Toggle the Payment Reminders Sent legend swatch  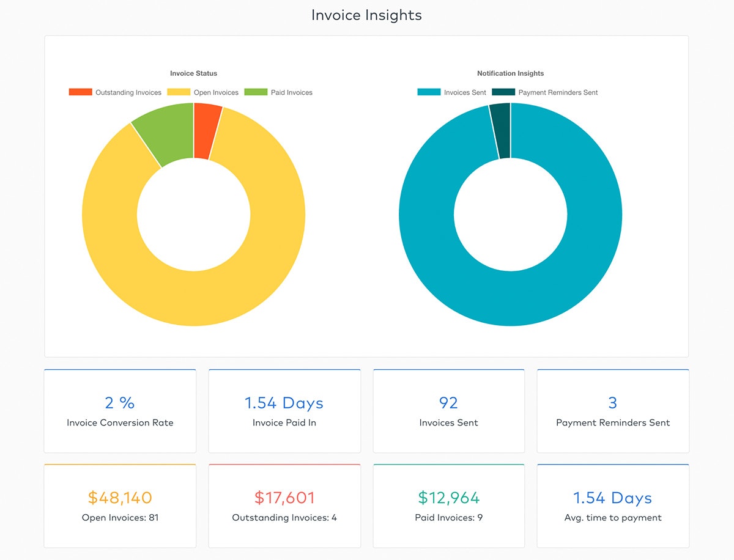503,92
